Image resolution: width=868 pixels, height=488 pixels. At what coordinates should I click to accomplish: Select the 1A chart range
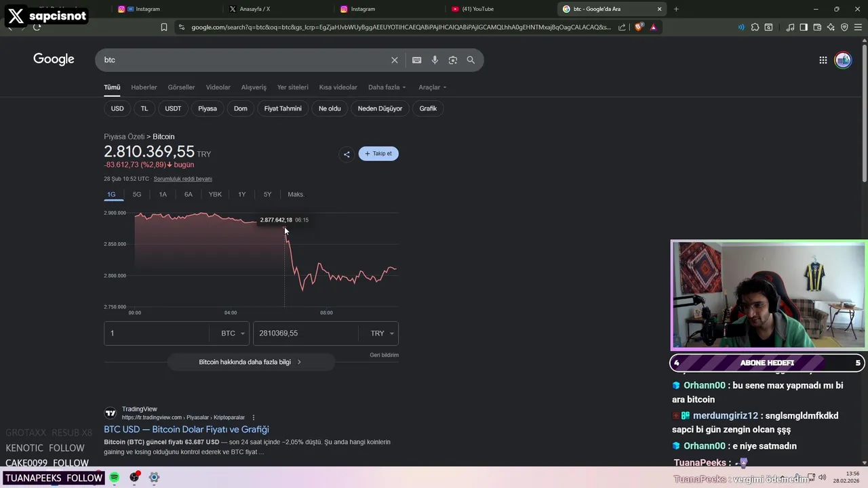pos(163,195)
